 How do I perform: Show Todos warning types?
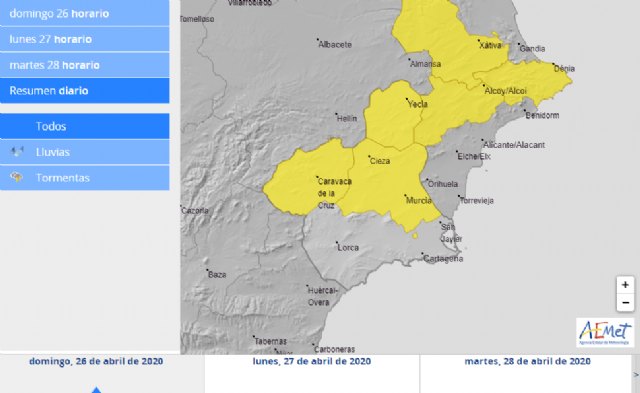[84, 126]
